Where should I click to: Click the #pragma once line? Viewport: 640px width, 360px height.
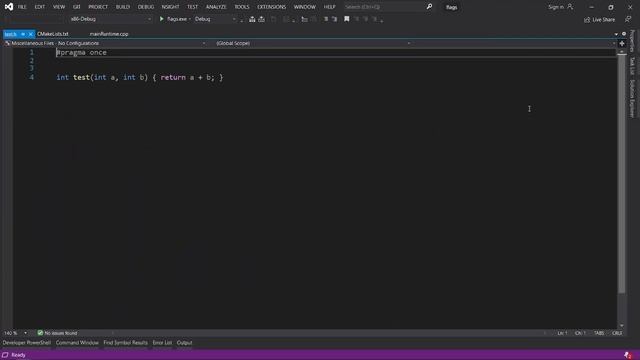coord(81,52)
